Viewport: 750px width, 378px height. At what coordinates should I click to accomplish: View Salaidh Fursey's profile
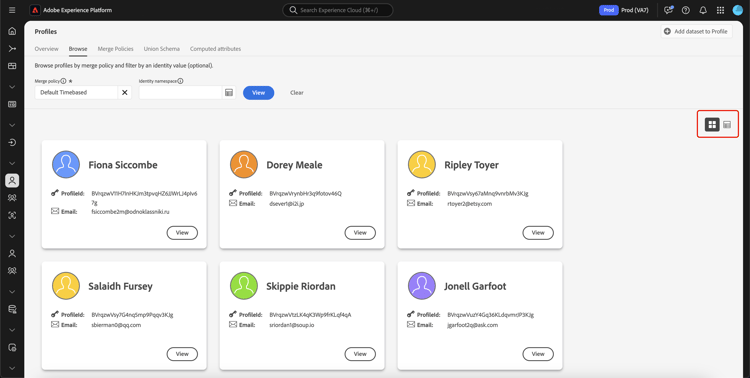pyautogui.click(x=182, y=354)
